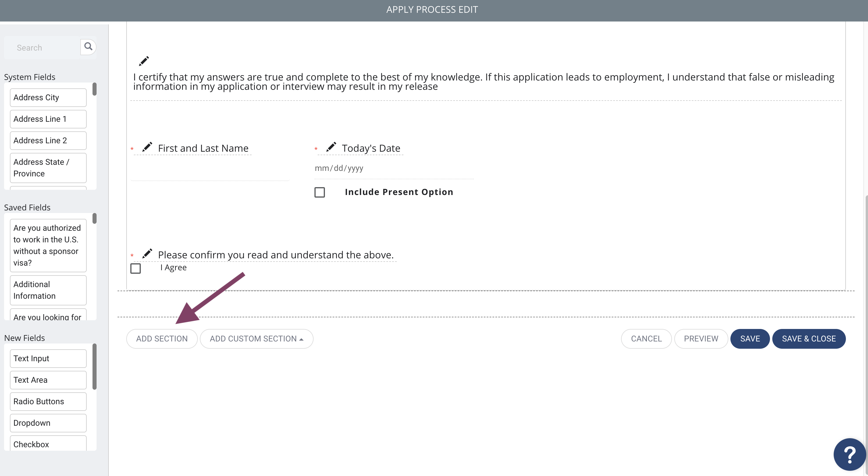Select the Text Input new field
This screenshot has height=476, width=868.
coord(48,359)
